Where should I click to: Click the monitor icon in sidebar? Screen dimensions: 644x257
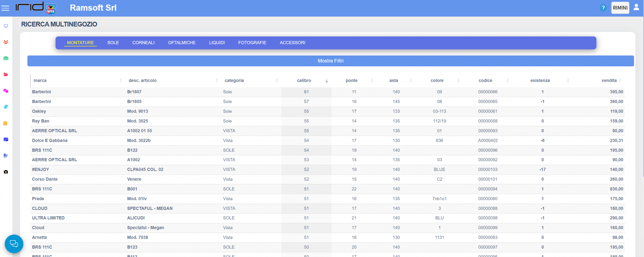pyautogui.click(x=6, y=26)
